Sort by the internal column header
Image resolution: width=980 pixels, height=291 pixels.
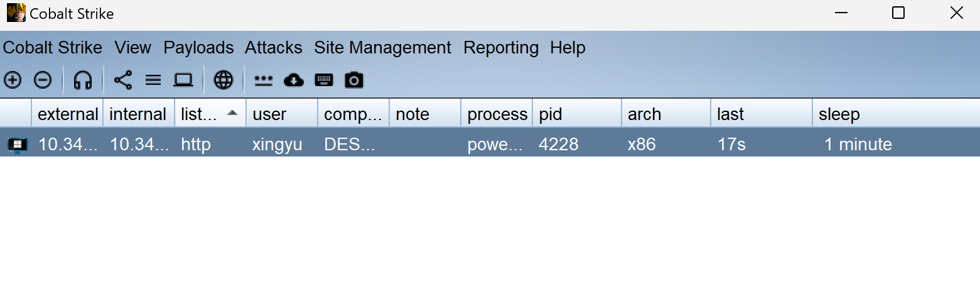click(139, 114)
